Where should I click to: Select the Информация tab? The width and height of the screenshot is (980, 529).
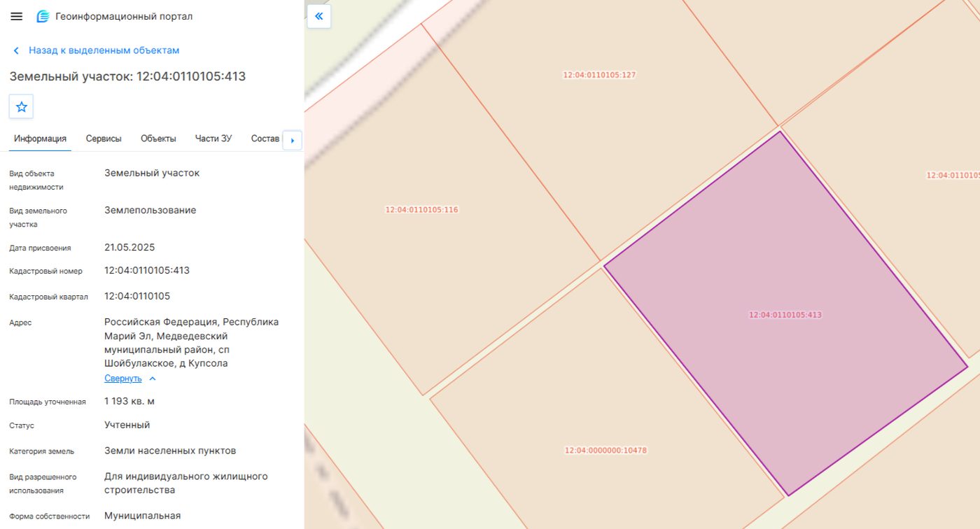pos(40,139)
